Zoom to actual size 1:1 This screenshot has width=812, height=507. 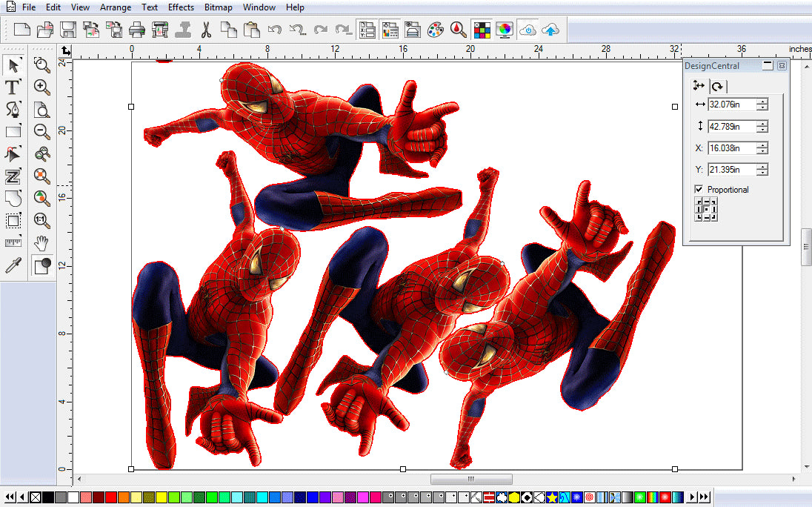pyautogui.click(x=42, y=221)
